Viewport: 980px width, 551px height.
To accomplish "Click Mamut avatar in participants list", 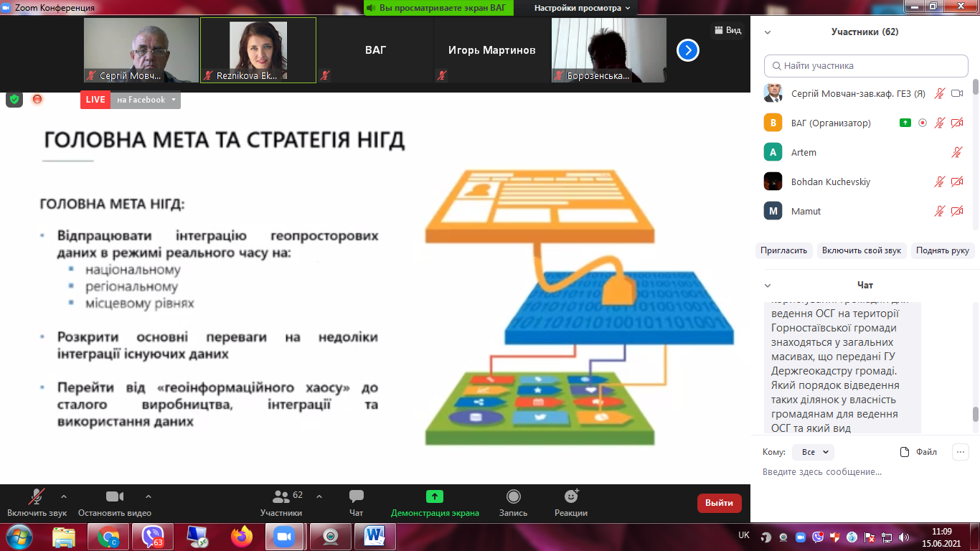I will tap(773, 211).
